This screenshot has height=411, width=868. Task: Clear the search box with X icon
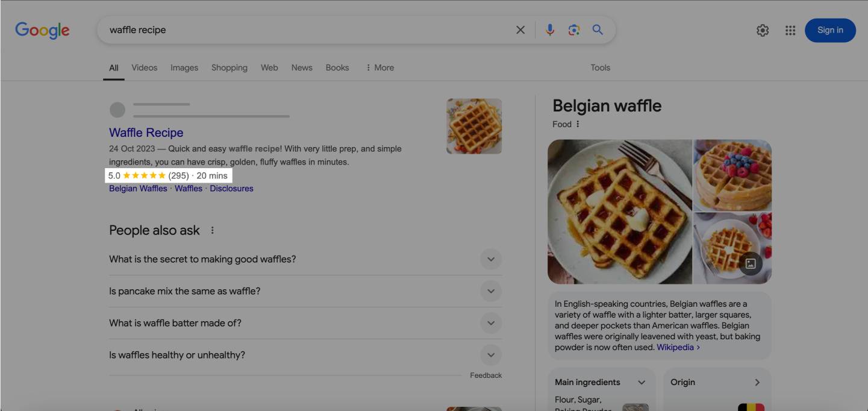click(520, 30)
